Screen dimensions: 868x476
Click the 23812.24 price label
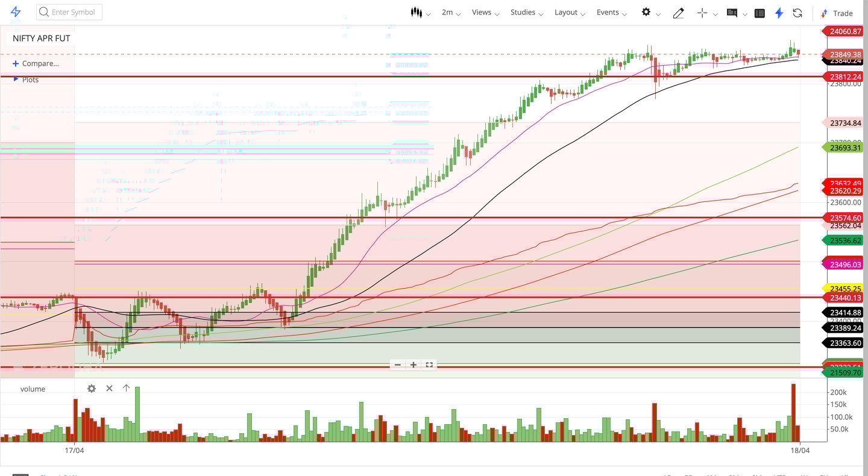(x=844, y=77)
